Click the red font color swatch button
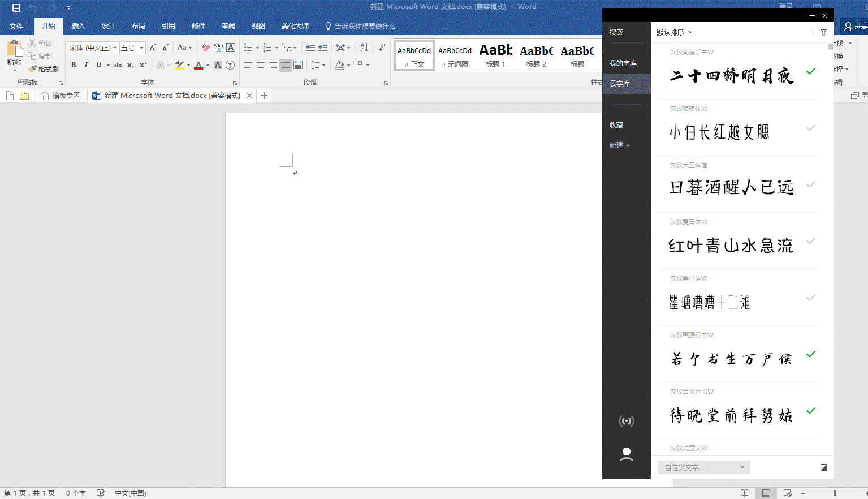This screenshot has height=499, width=868. (198, 65)
